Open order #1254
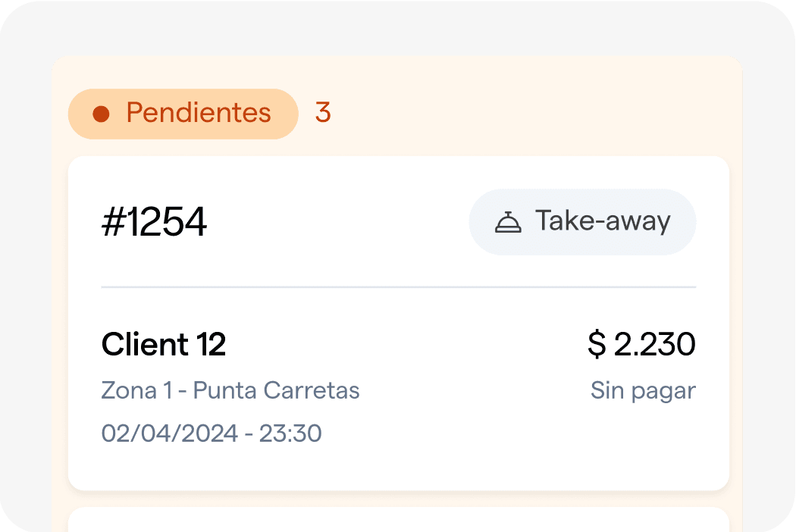Viewport: 796px width, 532px height. click(155, 223)
